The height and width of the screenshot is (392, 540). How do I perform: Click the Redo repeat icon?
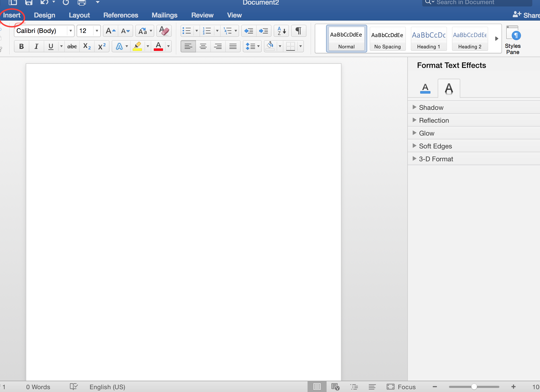point(66,3)
